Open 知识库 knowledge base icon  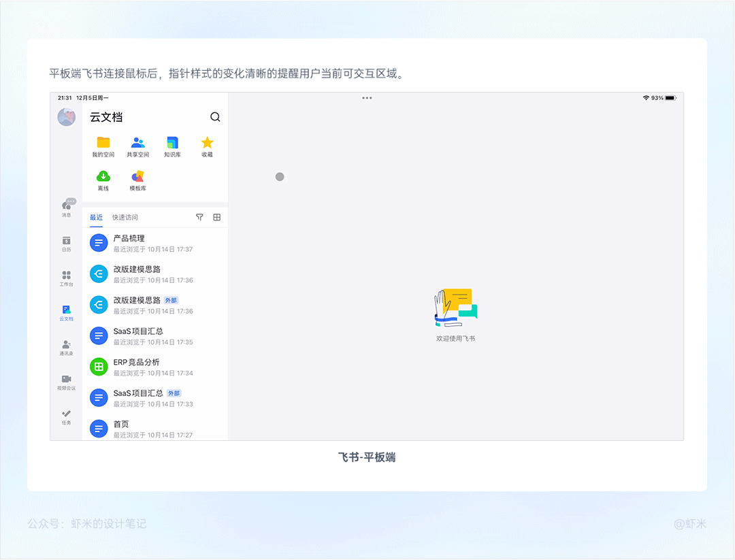[172, 143]
